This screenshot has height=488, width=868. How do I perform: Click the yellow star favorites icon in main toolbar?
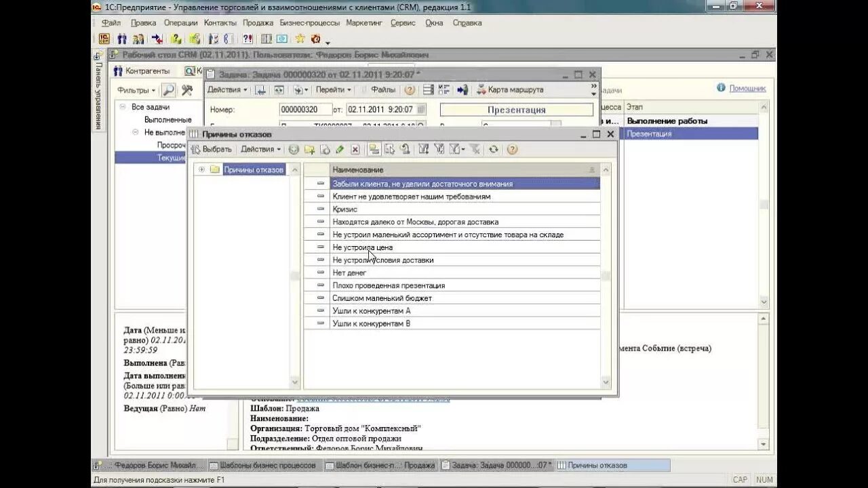pos(300,39)
